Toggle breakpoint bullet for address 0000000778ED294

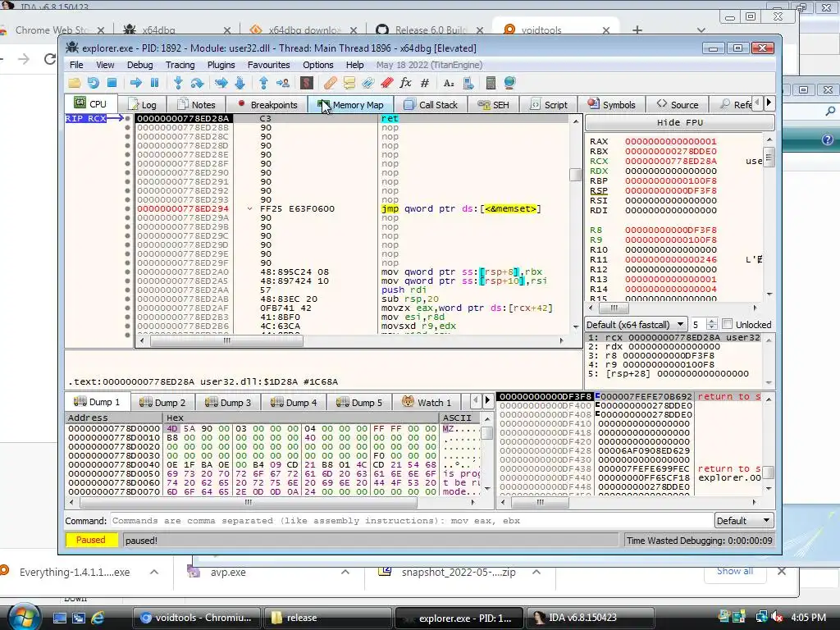pyautogui.click(x=127, y=209)
